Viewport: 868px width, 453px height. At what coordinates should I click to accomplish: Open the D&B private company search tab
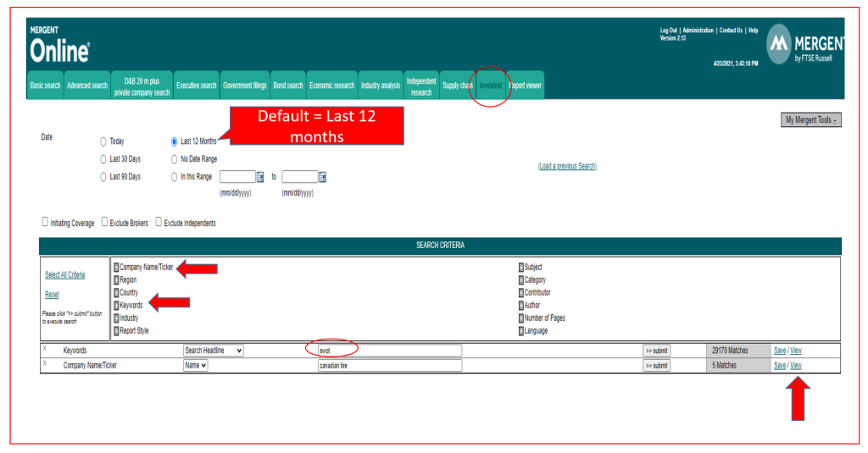coord(142,87)
